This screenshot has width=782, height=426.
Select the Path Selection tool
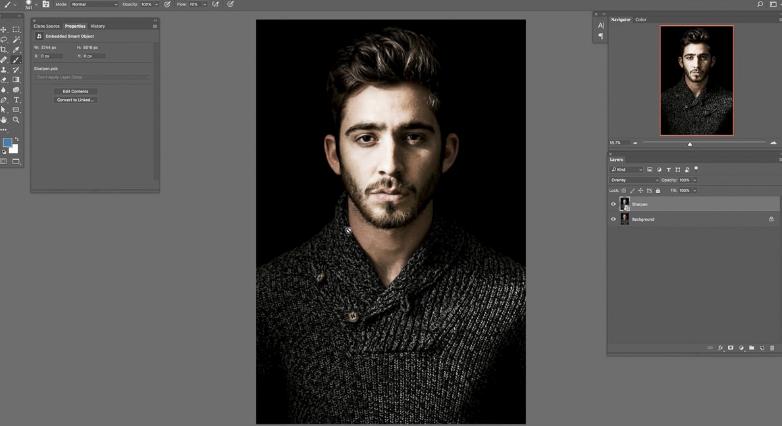(4, 110)
